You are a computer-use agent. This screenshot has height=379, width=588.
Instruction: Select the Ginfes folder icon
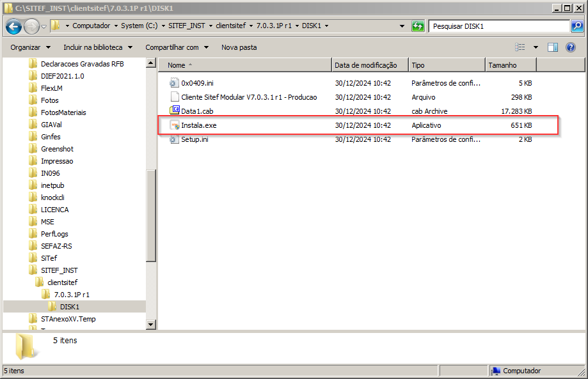(33, 137)
